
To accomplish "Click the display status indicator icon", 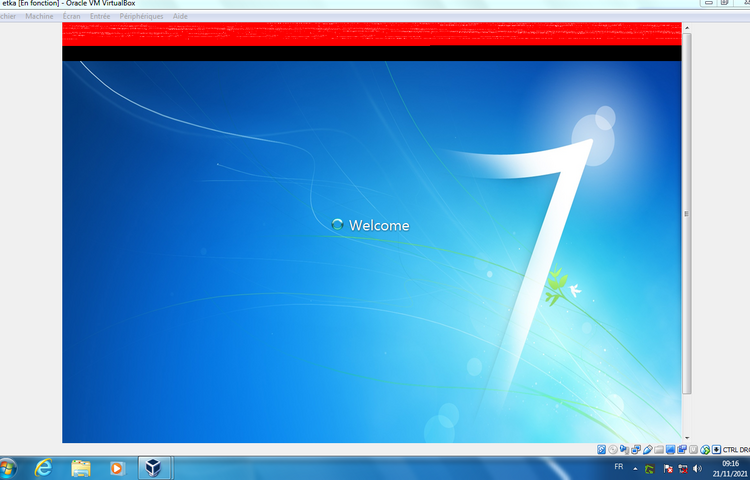I will pos(670,449).
